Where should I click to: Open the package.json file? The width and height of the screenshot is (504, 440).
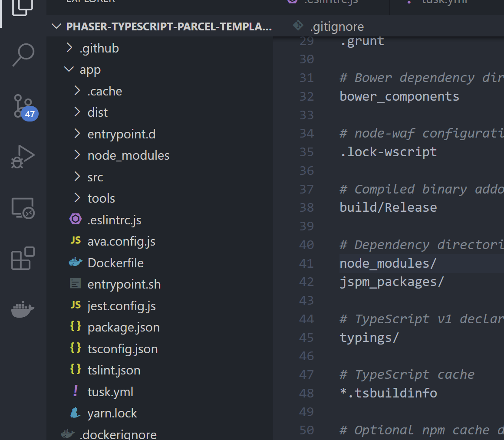(x=124, y=327)
